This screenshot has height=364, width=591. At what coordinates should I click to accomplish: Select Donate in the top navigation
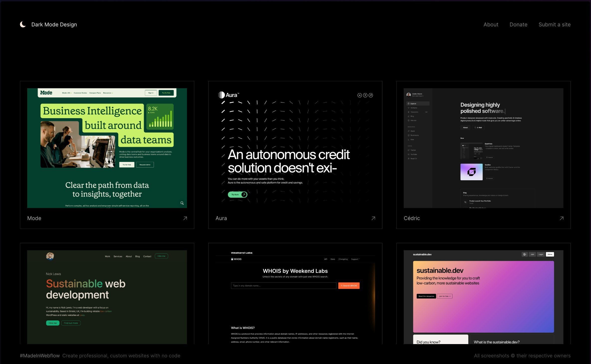pyautogui.click(x=518, y=24)
